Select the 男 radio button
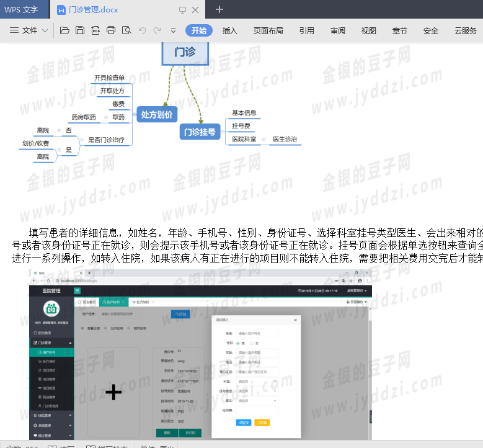Image resolution: width=483 pixels, height=448 pixels. 238,343
